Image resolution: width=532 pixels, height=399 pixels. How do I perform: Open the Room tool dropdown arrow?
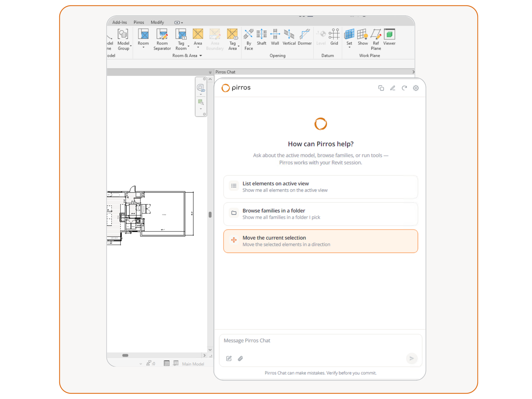coord(143,47)
